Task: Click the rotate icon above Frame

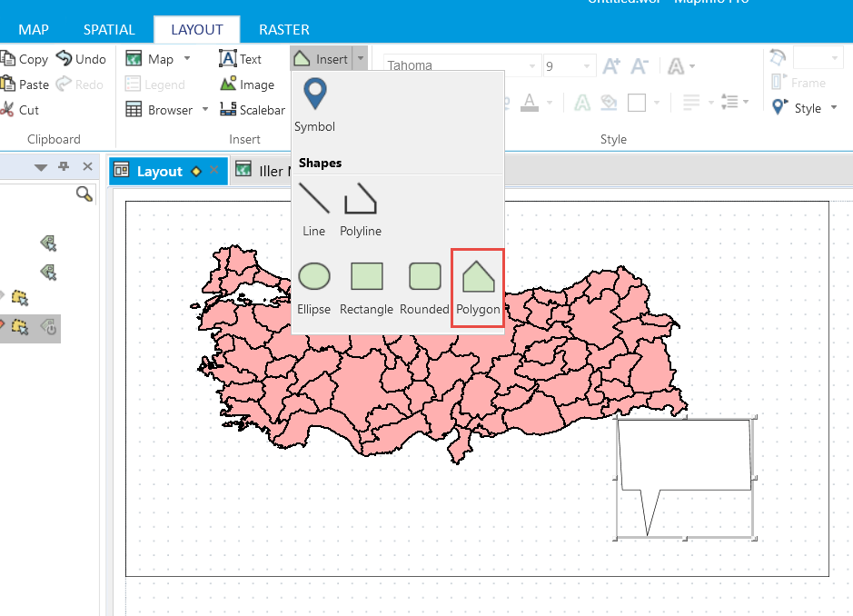Action: point(778,57)
